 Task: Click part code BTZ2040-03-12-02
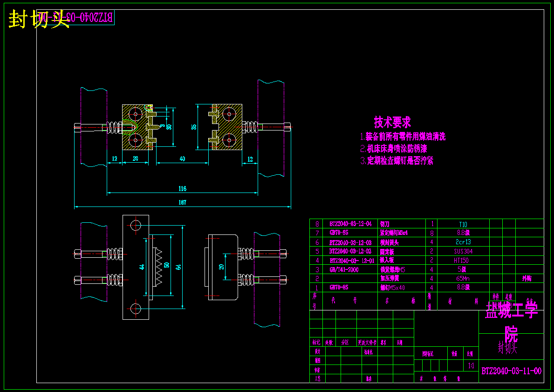[350, 251]
